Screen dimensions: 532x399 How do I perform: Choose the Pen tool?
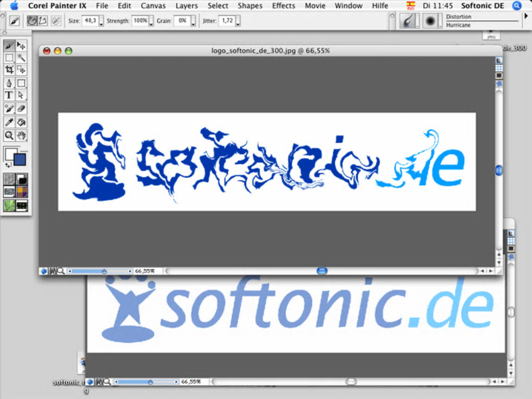click(9, 83)
